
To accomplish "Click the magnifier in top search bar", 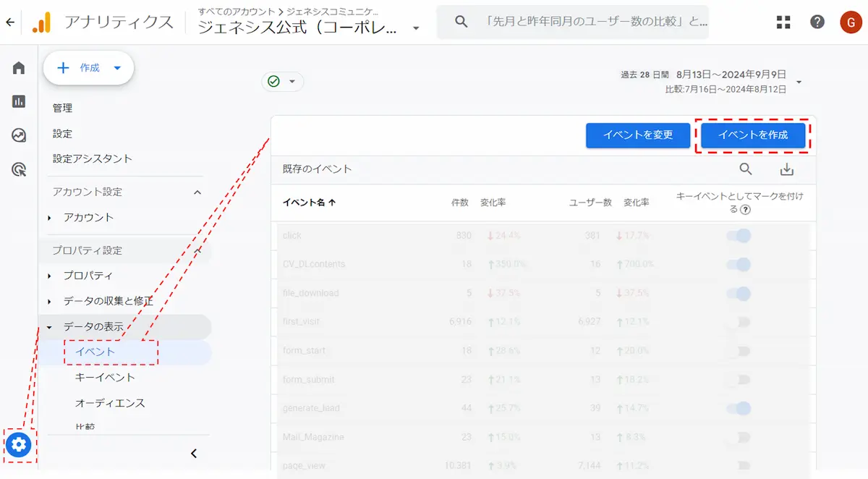I will pos(461,22).
